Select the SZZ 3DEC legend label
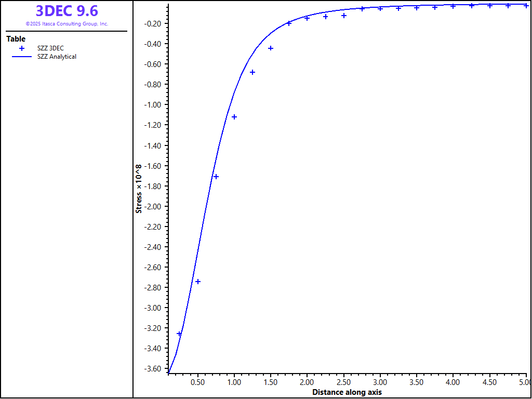This screenshot has width=532, height=399. pyautogui.click(x=50, y=48)
